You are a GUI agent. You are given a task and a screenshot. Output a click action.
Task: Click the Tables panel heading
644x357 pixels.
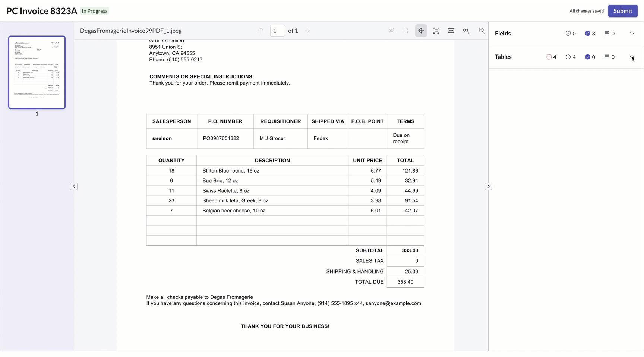[503, 57]
